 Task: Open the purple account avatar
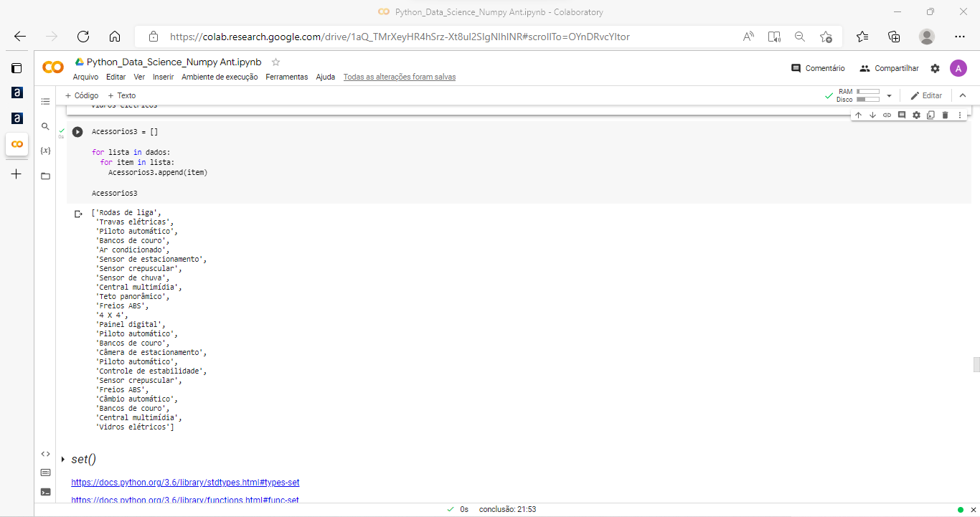[958, 68]
